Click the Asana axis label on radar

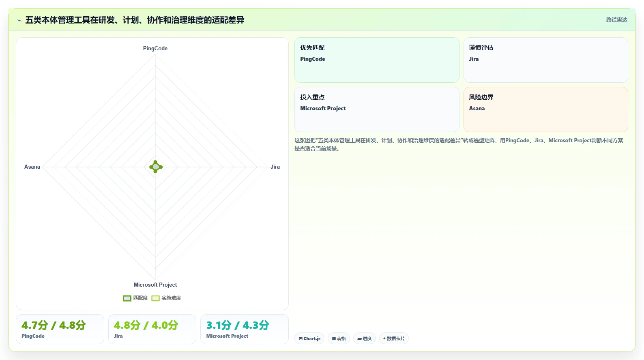tap(32, 167)
